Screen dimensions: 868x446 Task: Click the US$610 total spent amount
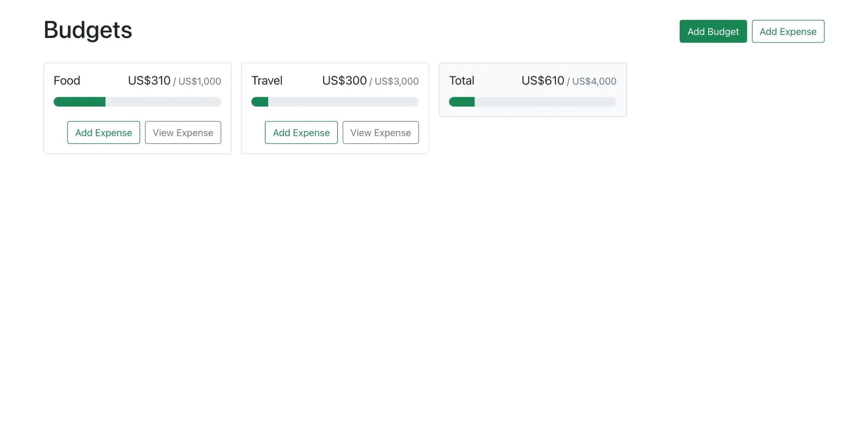542,80
